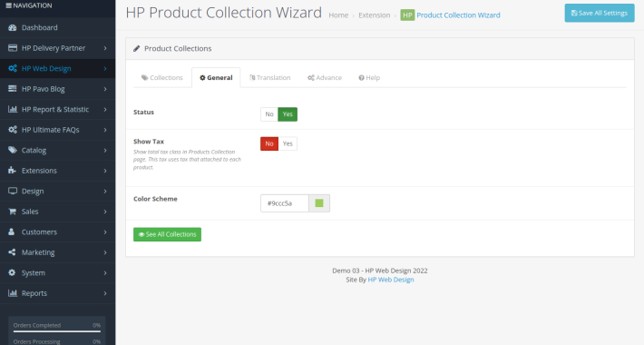Screen dimensions: 644x345
Task: Click the color hex code input field
Action: [284, 203]
